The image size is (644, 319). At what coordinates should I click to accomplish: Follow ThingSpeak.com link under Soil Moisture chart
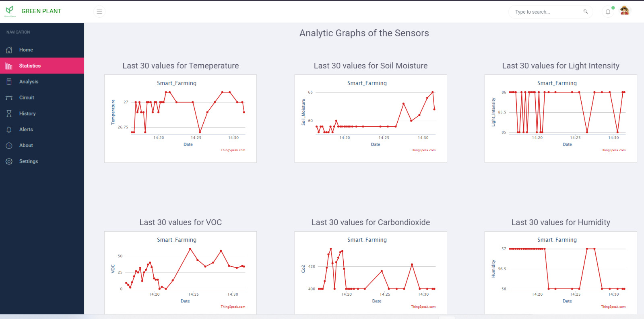[423, 150]
